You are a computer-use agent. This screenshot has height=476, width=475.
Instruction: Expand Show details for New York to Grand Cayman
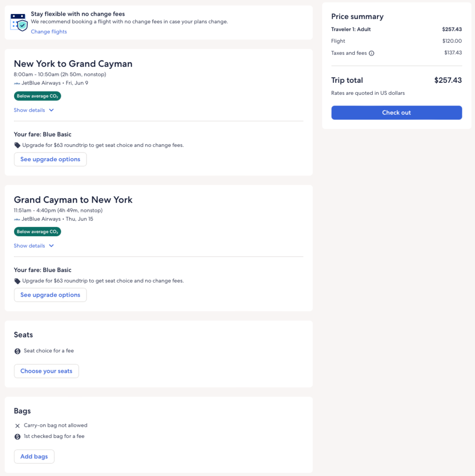[x=30, y=110]
